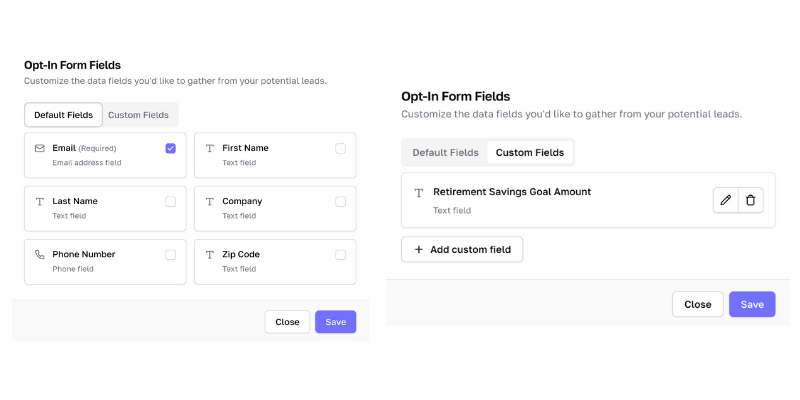Click the text icon beside Last Name
The image size is (800, 400).
click(x=40, y=201)
